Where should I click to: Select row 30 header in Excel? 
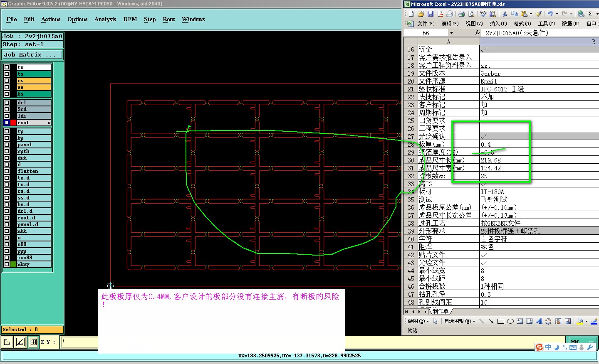click(x=411, y=160)
